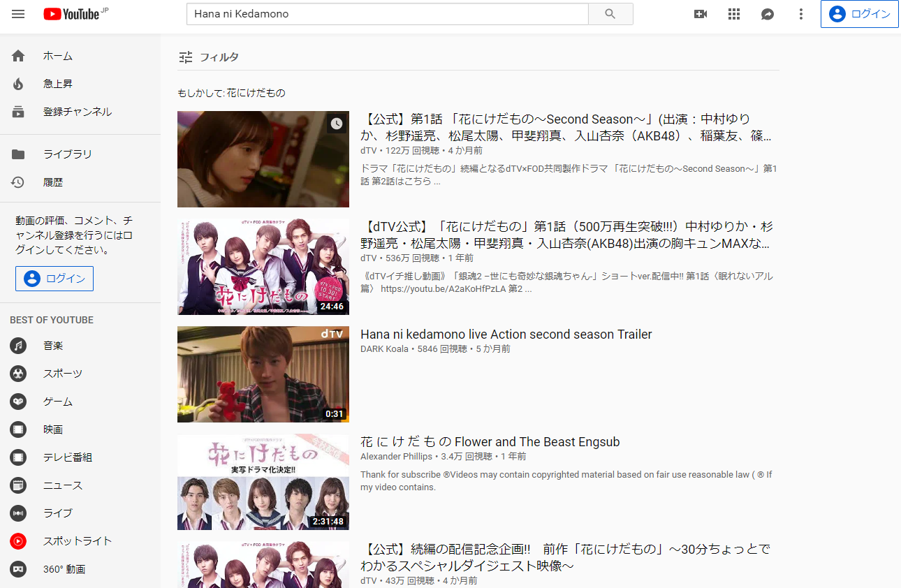
Task: Open the hamburger guide menu
Action: pyautogui.click(x=18, y=14)
